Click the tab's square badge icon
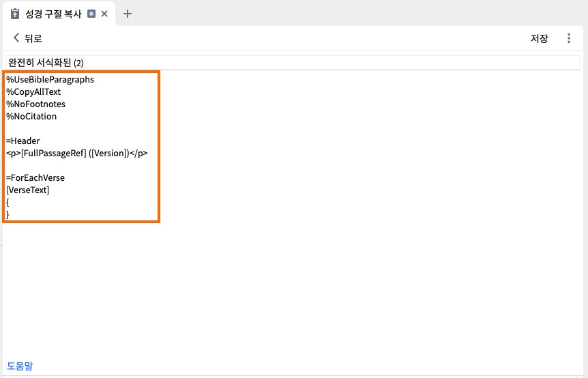The width and height of the screenshot is (588, 378). 91,14
